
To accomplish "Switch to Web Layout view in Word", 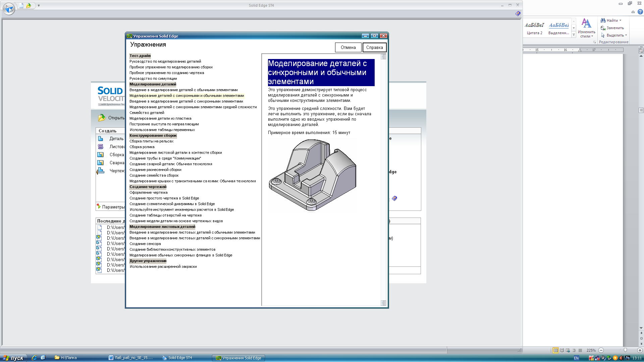I will click(568, 350).
